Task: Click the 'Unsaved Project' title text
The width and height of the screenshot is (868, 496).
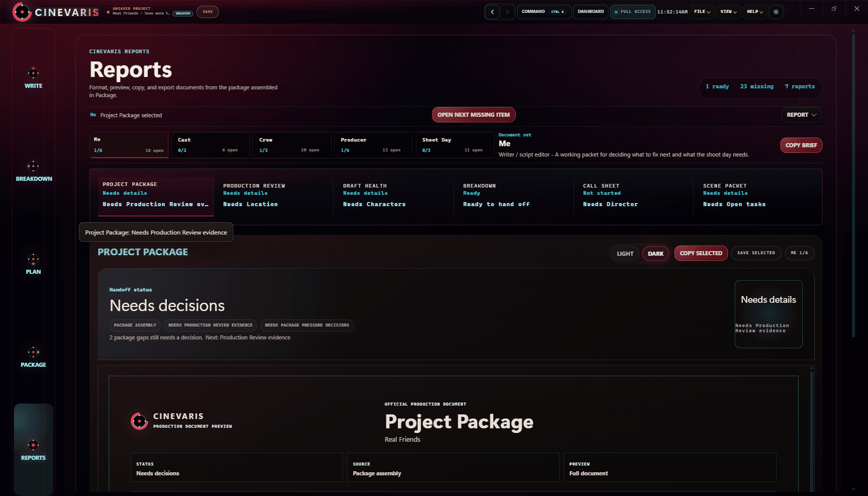Action: click(x=132, y=9)
